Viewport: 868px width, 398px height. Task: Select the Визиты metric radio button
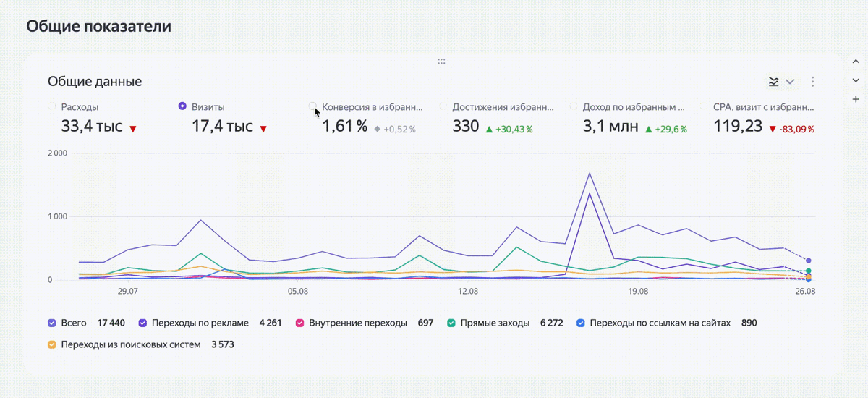182,106
